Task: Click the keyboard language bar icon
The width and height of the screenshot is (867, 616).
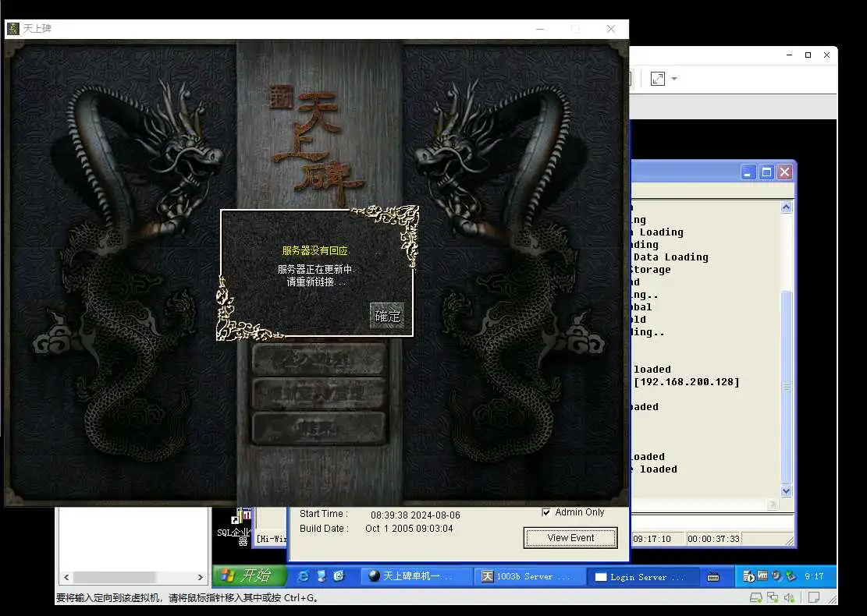Action: tap(712, 577)
